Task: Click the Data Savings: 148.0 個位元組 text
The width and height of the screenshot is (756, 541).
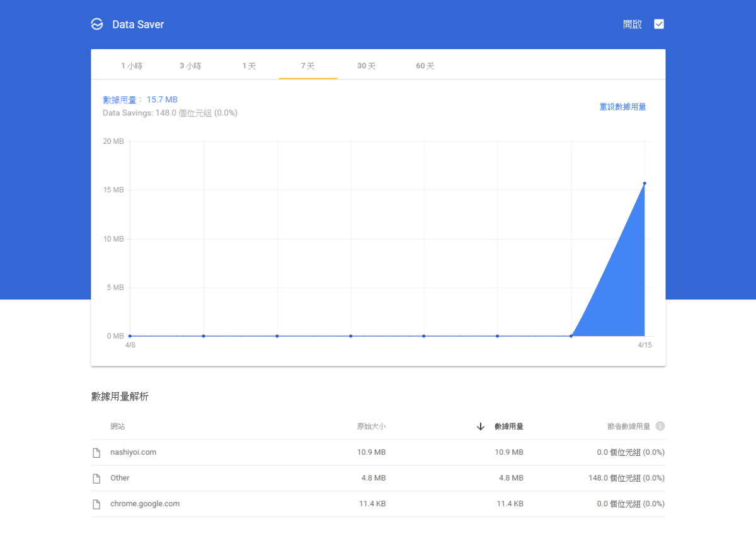Action: tap(170, 113)
